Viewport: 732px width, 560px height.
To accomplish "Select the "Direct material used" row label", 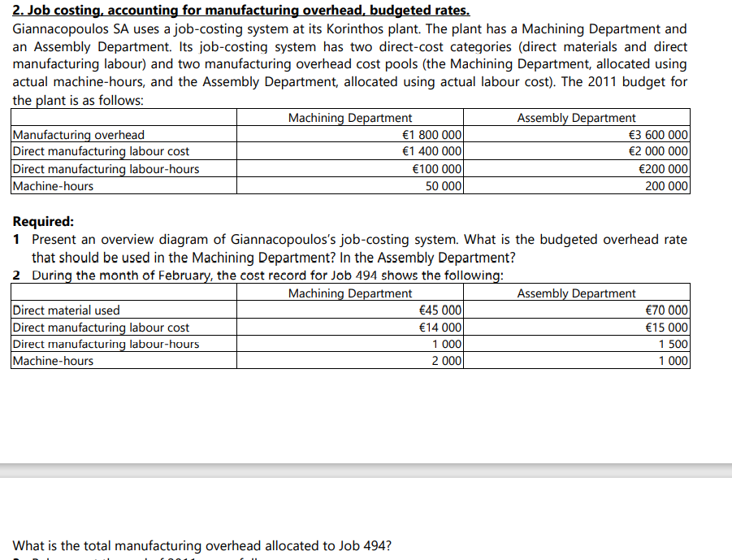I will point(67,310).
